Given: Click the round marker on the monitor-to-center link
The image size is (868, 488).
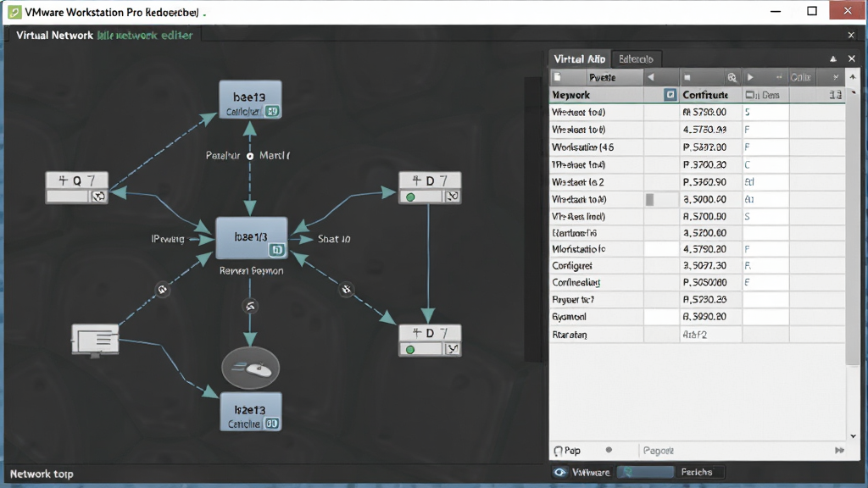Looking at the screenshot, I should (x=162, y=290).
